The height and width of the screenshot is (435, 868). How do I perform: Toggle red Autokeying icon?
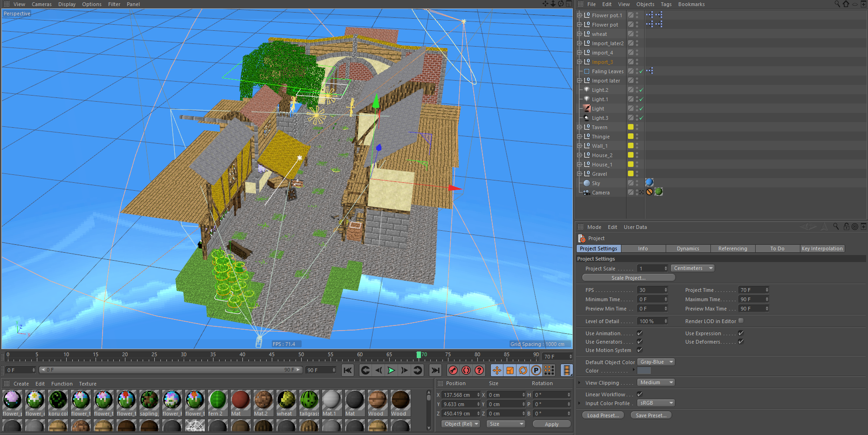[x=466, y=370]
